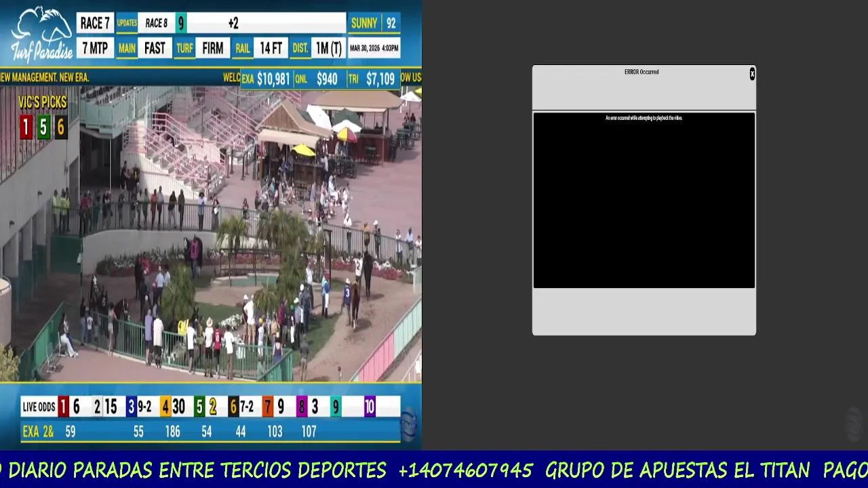Click the purple horse 10 odds badge

coord(370,407)
